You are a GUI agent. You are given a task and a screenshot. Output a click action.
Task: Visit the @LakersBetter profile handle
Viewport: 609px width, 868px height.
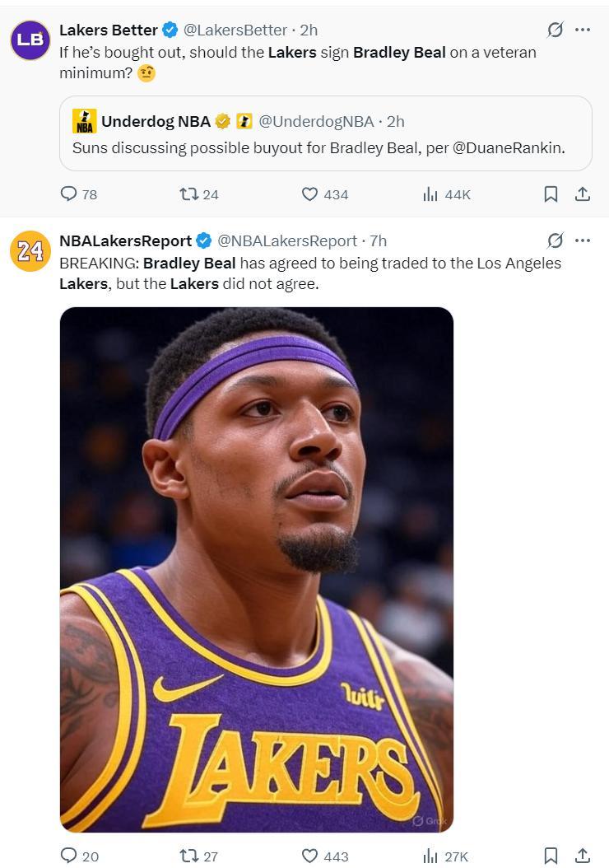click(235, 30)
